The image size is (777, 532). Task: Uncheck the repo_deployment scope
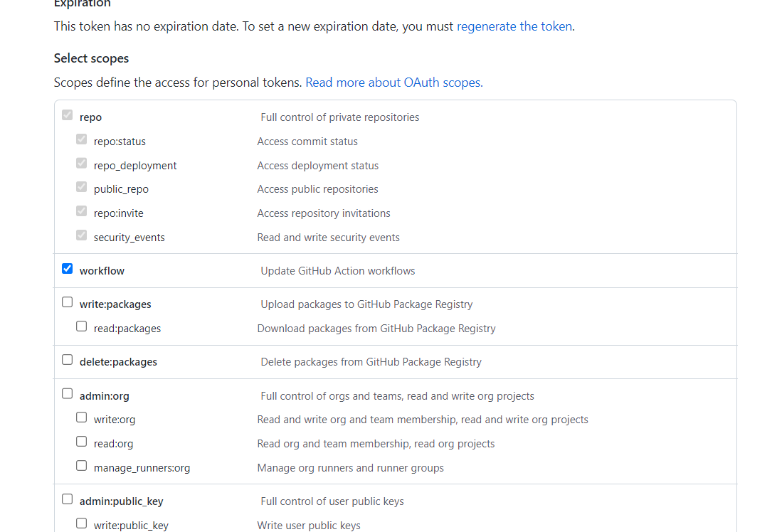point(81,163)
